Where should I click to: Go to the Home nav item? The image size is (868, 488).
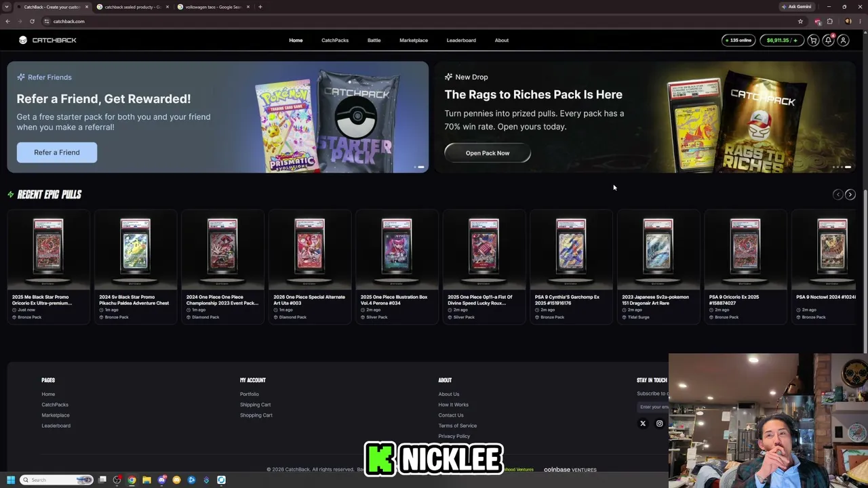pyautogui.click(x=296, y=40)
